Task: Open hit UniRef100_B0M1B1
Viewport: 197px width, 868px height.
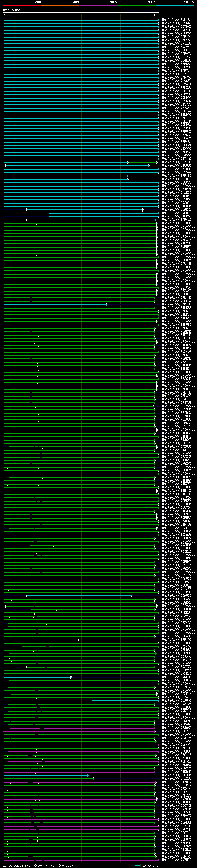Action: [x=177, y=20]
